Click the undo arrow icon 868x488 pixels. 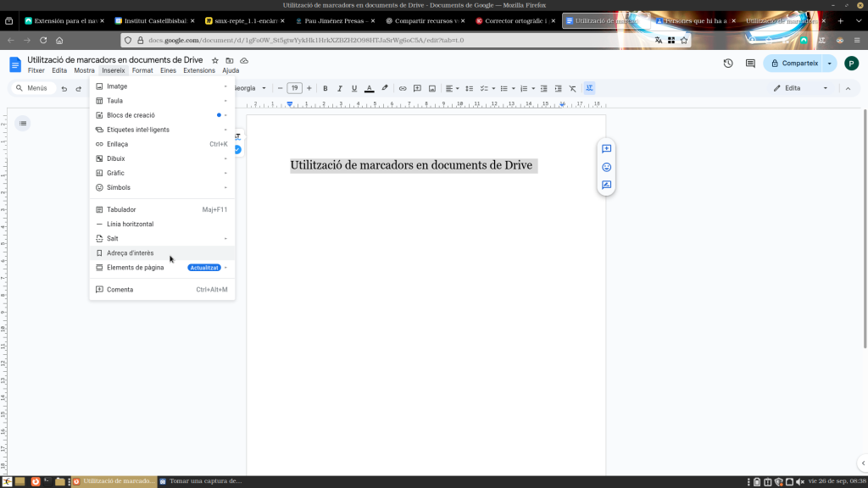pyautogui.click(x=64, y=88)
